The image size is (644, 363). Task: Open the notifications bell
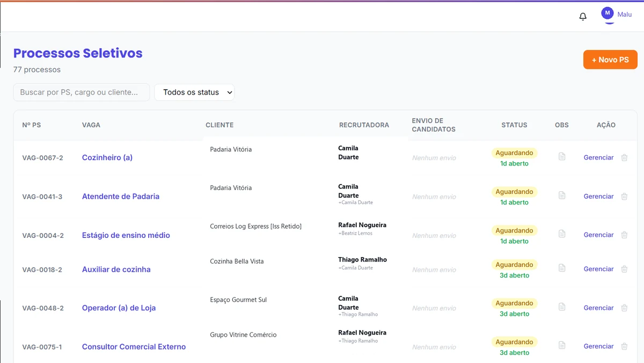tap(583, 17)
